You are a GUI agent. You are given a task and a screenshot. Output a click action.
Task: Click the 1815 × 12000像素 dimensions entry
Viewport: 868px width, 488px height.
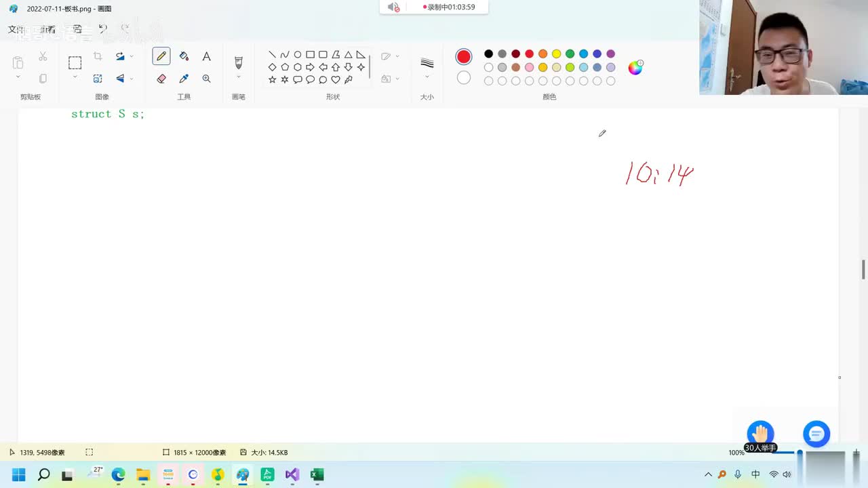[x=194, y=452]
